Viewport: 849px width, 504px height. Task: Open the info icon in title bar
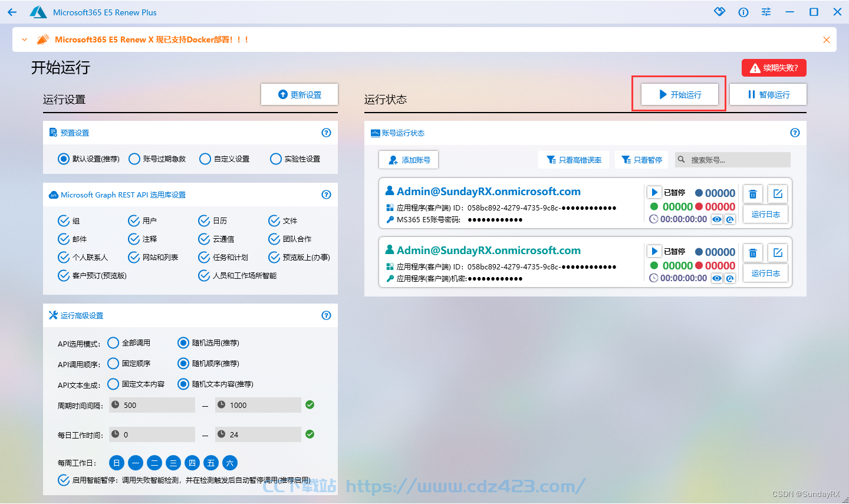click(x=743, y=12)
